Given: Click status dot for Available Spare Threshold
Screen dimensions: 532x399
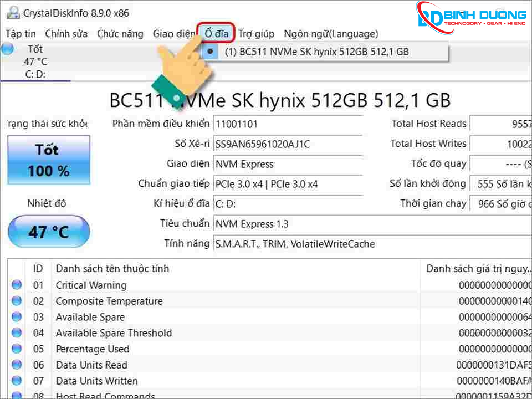Looking at the screenshot, I should [x=16, y=333].
